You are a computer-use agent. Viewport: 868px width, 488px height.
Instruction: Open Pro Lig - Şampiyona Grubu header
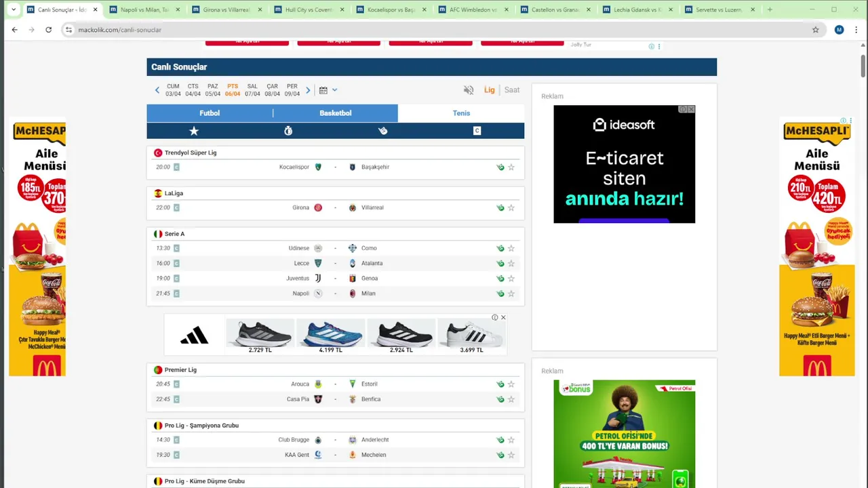pos(201,426)
